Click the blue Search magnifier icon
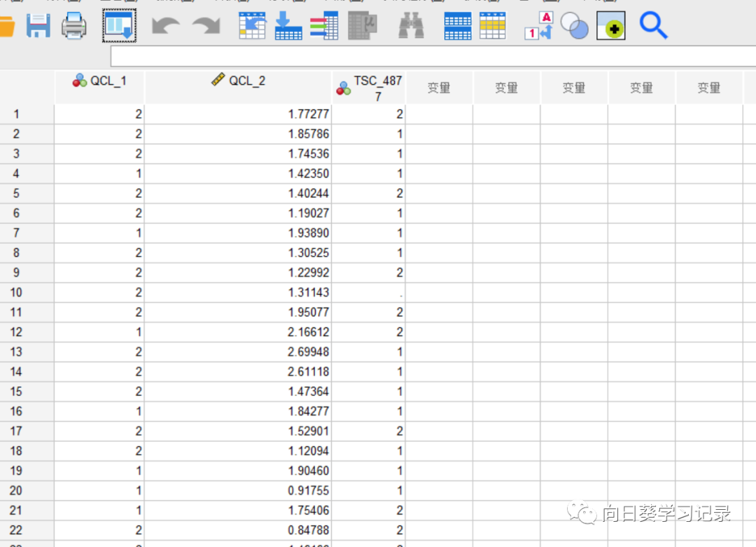This screenshot has width=756, height=547. [653, 26]
